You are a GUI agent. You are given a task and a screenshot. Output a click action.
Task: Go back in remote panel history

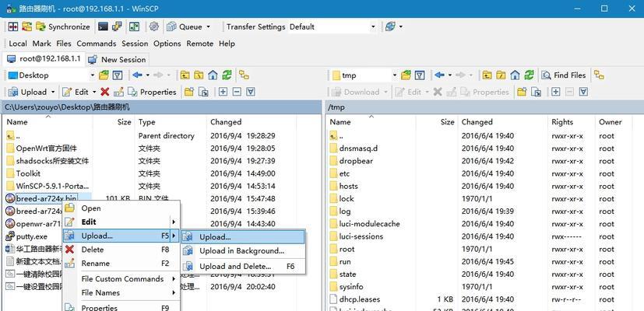pyautogui.click(x=439, y=75)
